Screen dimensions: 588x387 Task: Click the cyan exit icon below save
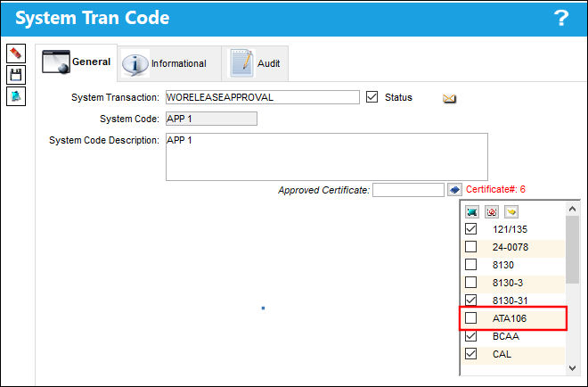click(16, 96)
